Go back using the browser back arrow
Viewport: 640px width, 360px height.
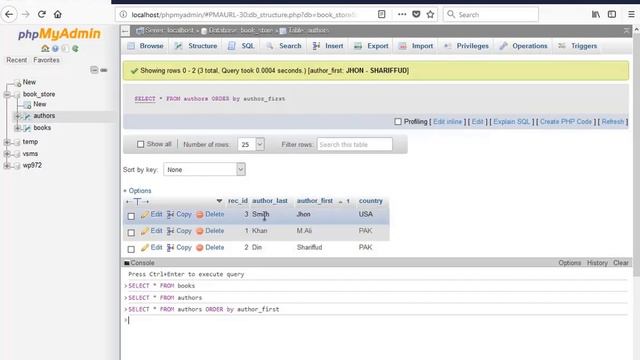coord(9,14)
